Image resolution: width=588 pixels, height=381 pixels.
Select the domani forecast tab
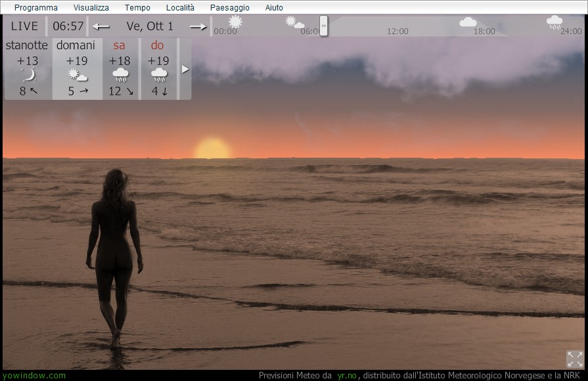[77, 69]
